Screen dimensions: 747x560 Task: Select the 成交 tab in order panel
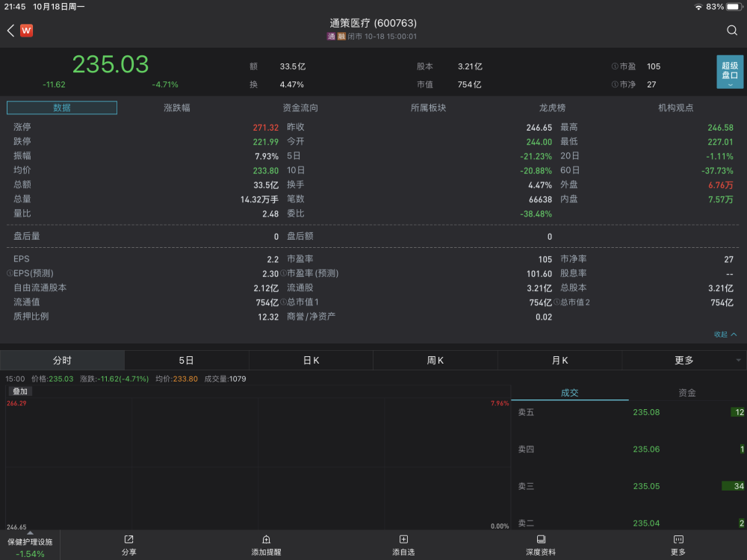(569, 393)
